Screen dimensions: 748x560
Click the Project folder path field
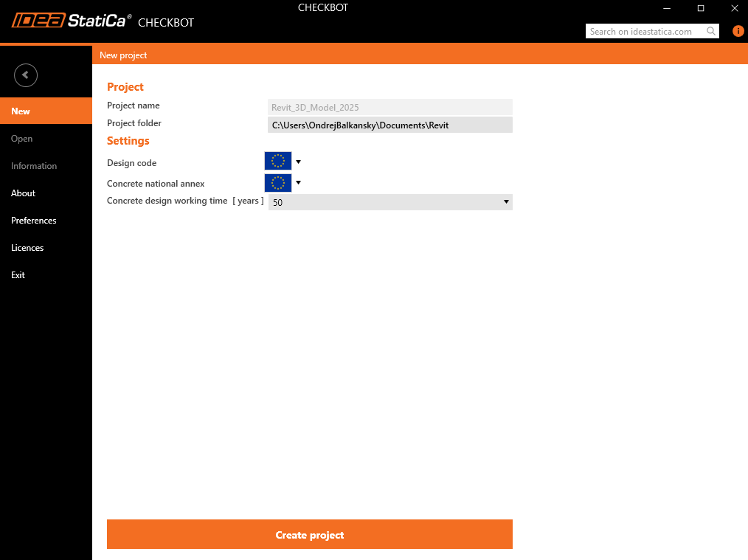coord(390,125)
